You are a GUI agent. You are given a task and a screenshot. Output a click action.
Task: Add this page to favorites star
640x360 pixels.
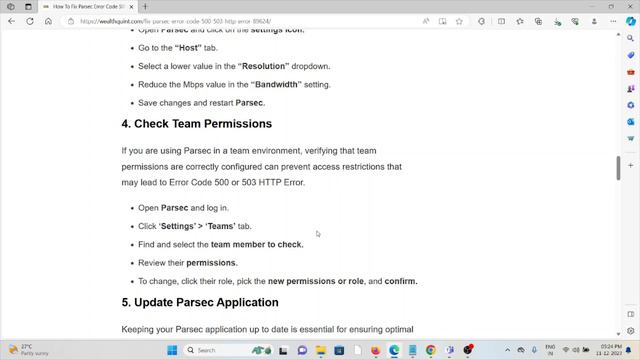coord(459,21)
